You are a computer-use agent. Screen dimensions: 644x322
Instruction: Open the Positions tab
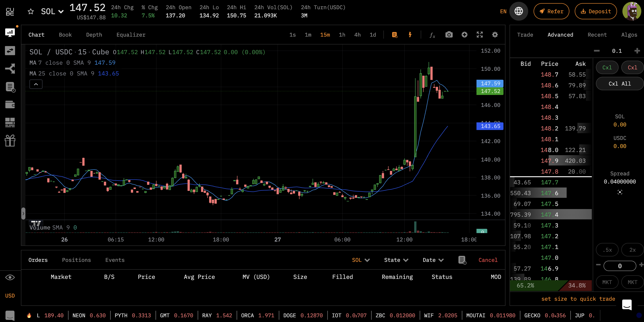click(76, 260)
